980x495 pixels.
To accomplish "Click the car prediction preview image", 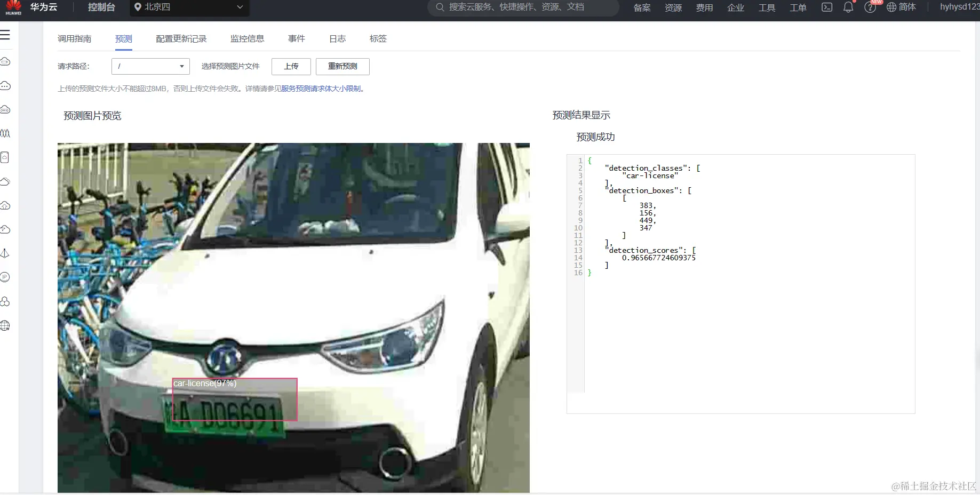I will click(293, 317).
